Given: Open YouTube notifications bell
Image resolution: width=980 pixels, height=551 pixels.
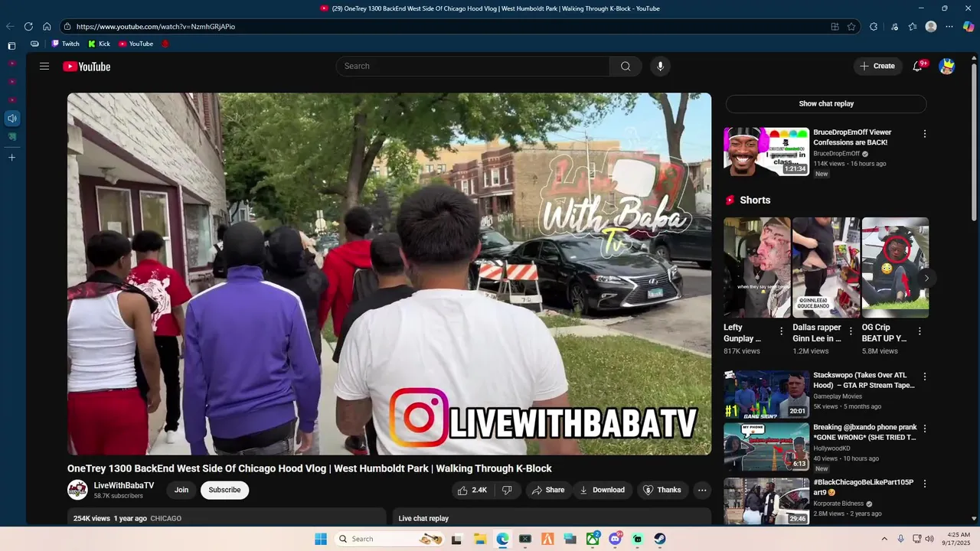Looking at the screenshot, I should (x=917, y=67).
